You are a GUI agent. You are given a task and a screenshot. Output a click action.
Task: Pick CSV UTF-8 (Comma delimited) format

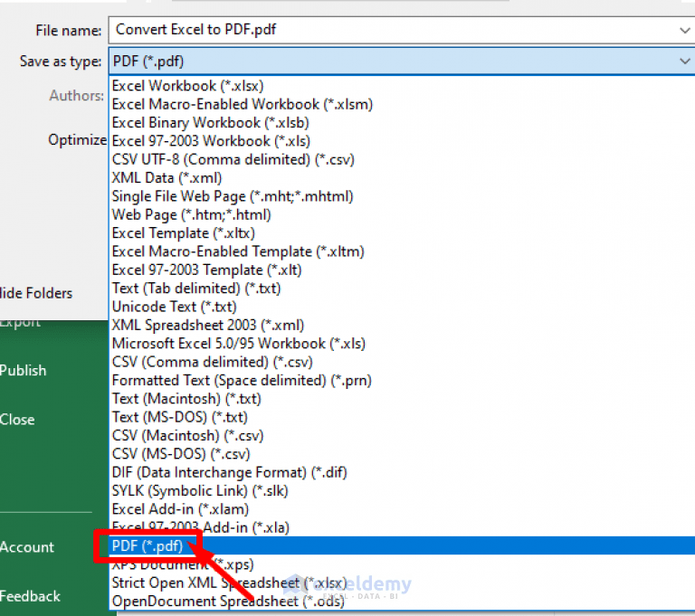402,159
